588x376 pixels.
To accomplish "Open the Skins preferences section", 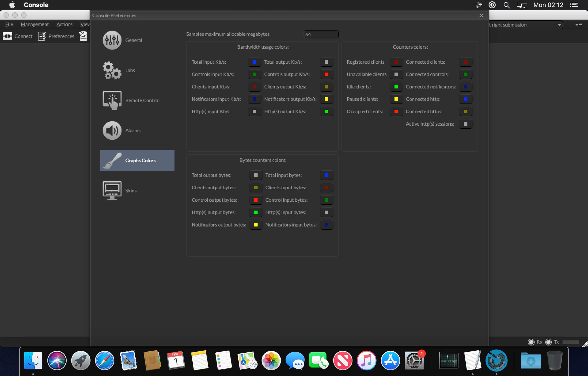I will (x=112, y=190).
